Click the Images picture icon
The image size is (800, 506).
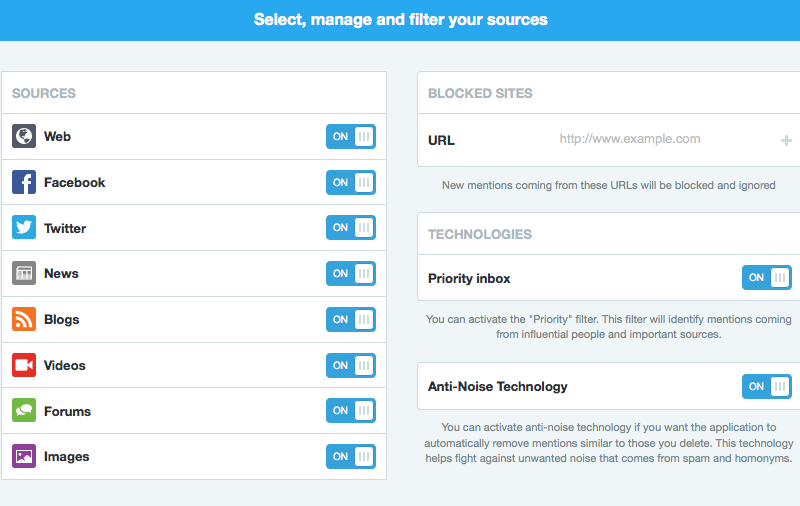(24, 456)
